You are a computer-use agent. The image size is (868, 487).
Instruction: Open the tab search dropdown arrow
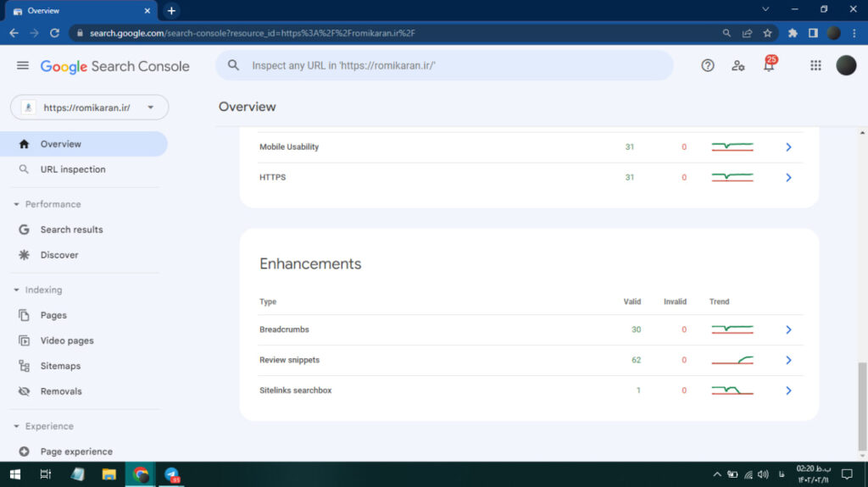[765, 9]
